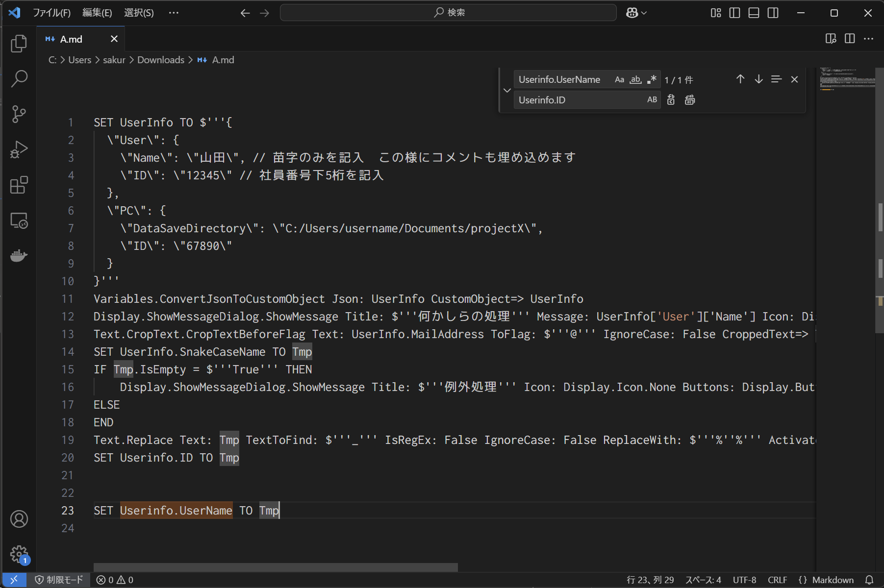
Task: Click sakur in the breadcrumb path
Action: click(x=114, y=60)
